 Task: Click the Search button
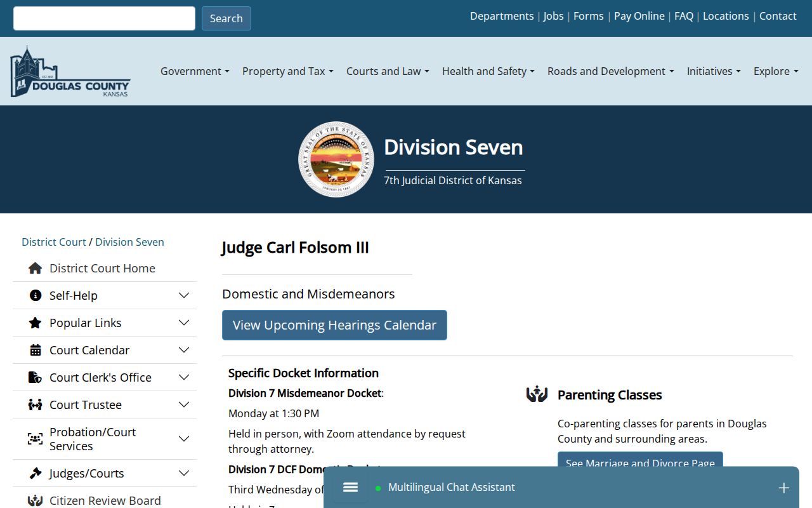click(x=226, y=18)
